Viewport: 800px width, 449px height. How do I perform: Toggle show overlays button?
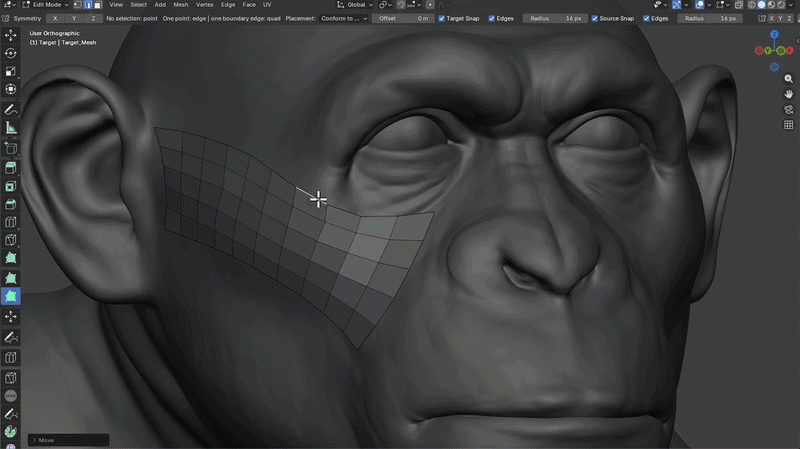[699, 5]
